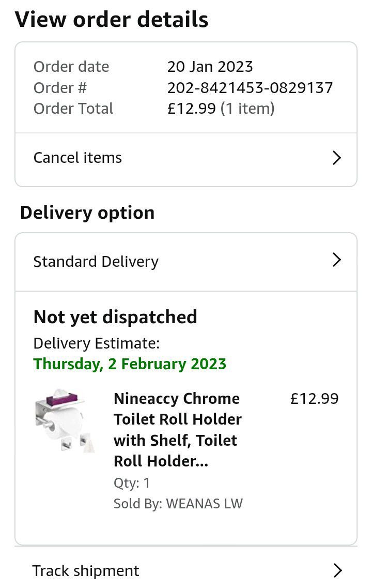Open the Standard Delivery chevron arrow
The width and height of the screenshot is (372, 588).
(x=337, y=260)
